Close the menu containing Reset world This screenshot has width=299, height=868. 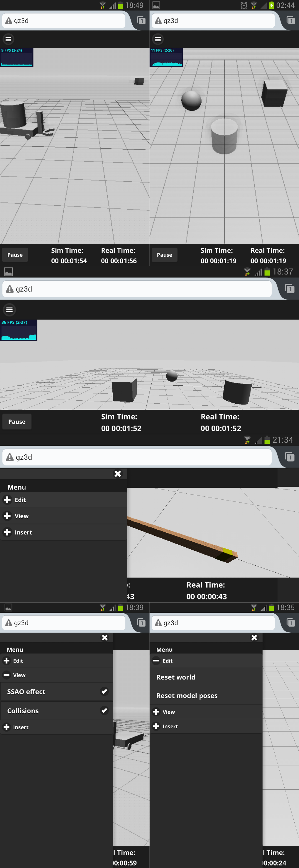(x=254, y=638)
